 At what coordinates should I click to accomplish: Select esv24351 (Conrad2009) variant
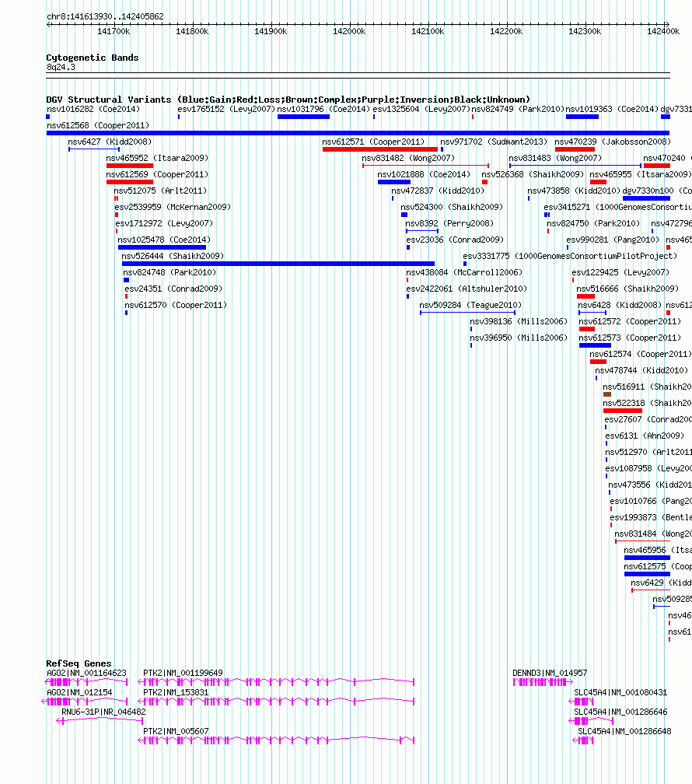click(x=173, y=289)
